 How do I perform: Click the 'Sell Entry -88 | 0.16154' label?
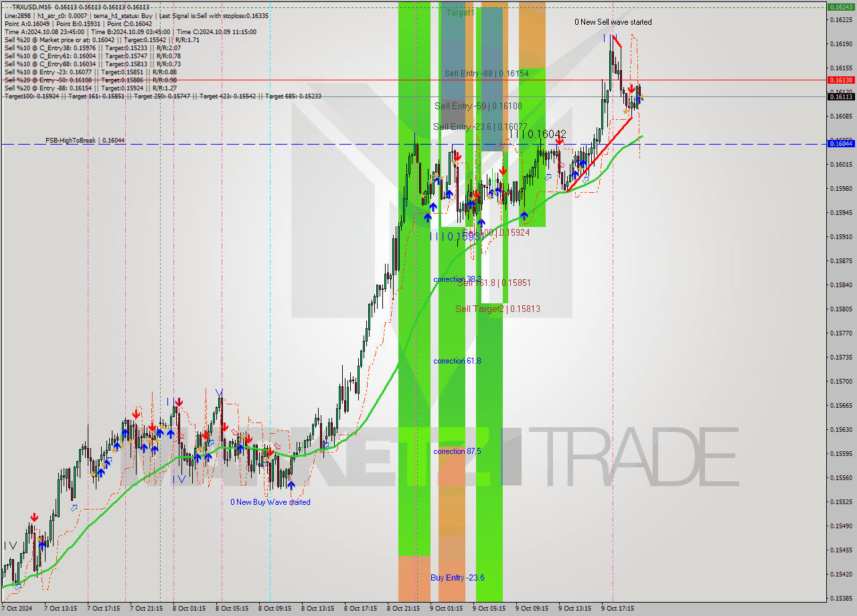[486, 74]
